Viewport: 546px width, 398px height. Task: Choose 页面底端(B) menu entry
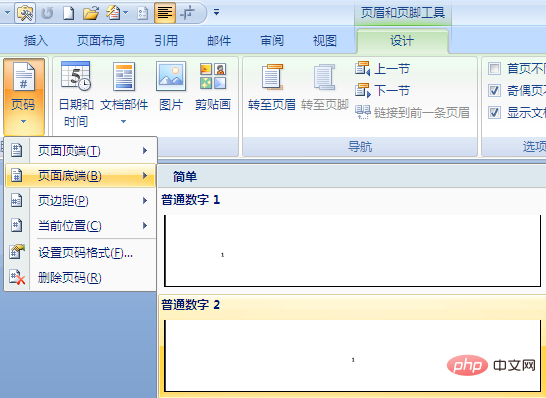[x=80, y=176]
